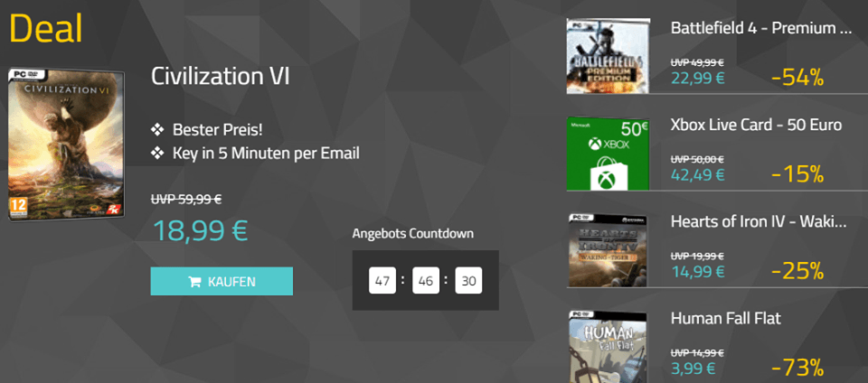This screenshot has width=868, height=383.
Task: Click the 42,49 € Xbox card price
Action: coord(697,174)
